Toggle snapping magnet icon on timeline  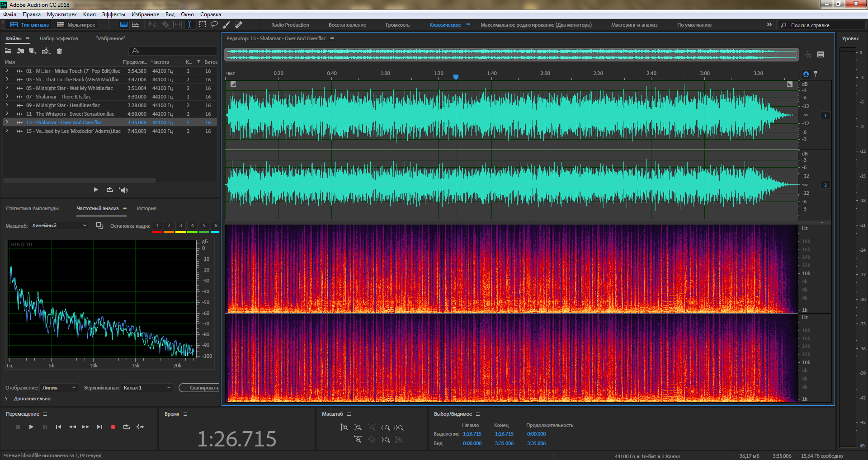tap(806, 74)
